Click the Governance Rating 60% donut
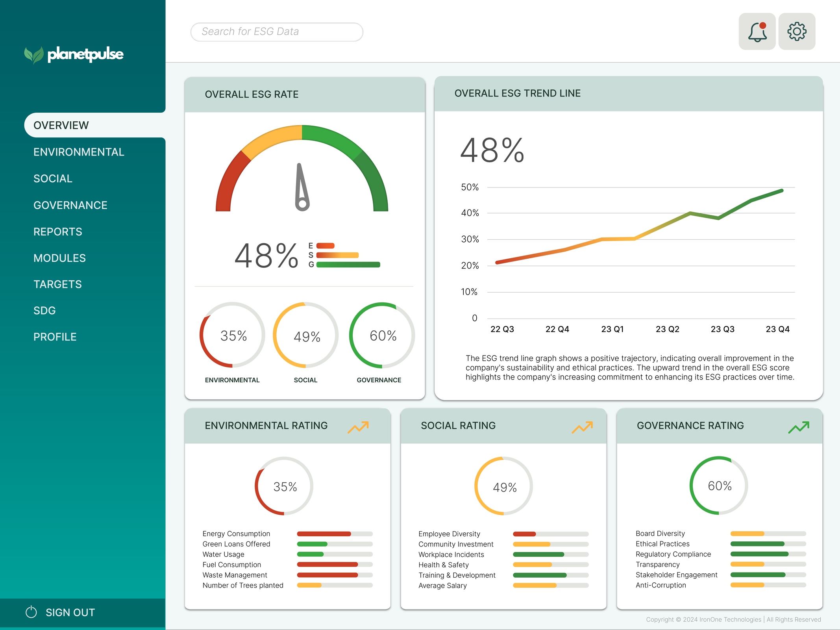Viewport: 840px width, 630px height. 719,485
